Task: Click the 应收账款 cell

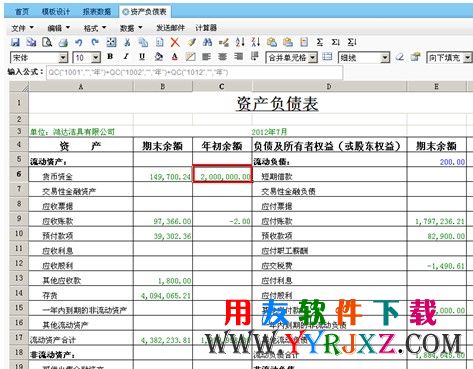Action: coord(81,219)
